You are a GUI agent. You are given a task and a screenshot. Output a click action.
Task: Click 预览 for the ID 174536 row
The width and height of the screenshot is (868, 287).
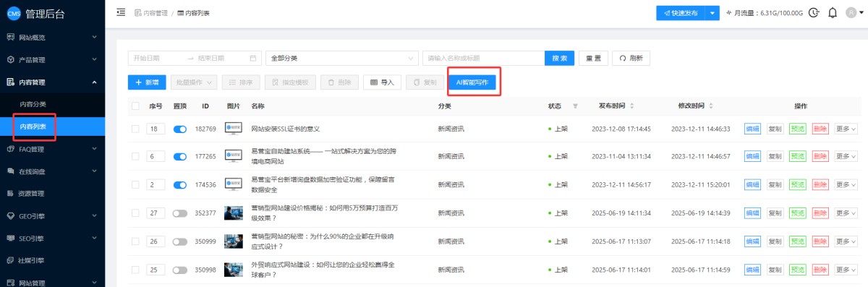point(797,184)
